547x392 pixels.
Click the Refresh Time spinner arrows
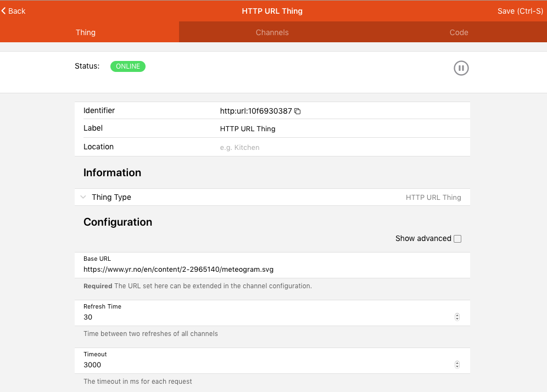coord(457,317)
